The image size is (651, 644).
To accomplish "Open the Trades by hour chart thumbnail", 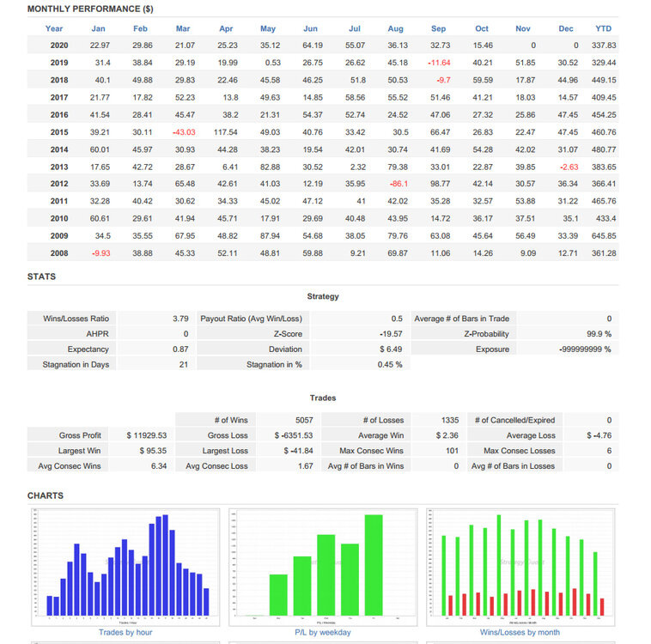I will 125,567.
